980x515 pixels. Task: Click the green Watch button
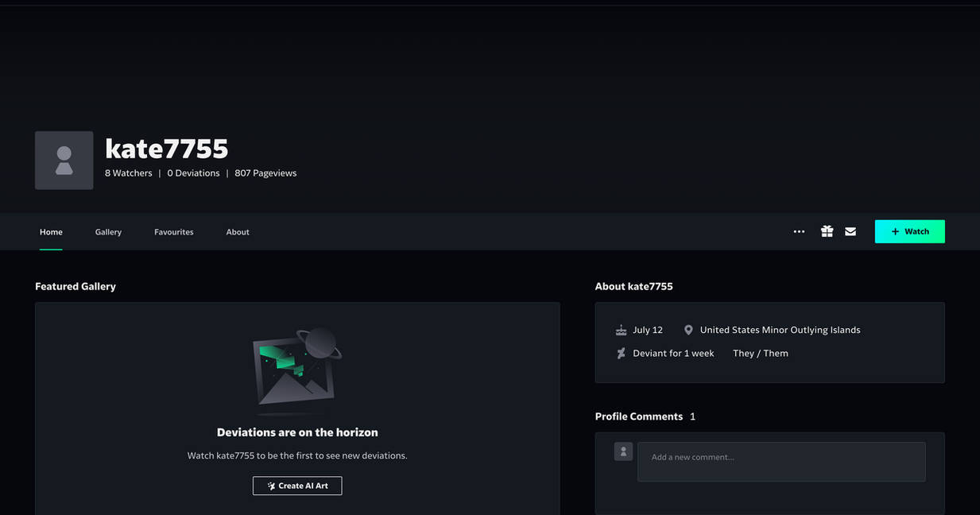(910, 231)
